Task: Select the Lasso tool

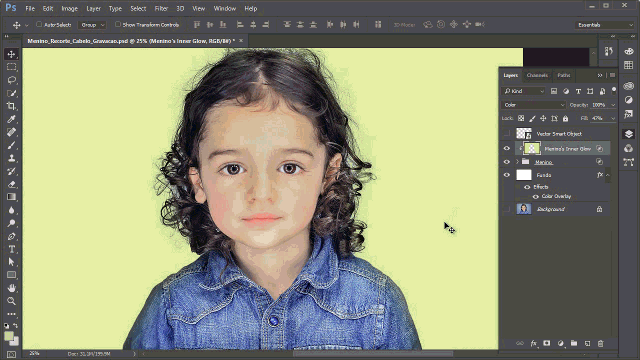Action: coord(11,80)
